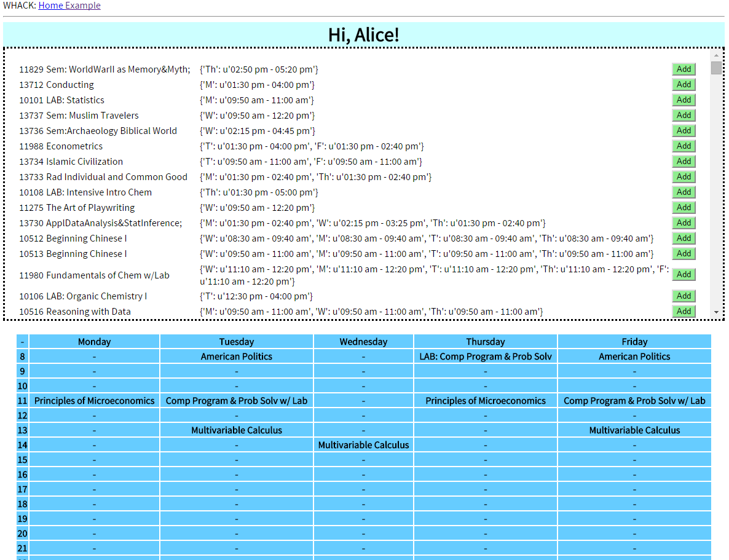Select the Thursday column header

486,341
